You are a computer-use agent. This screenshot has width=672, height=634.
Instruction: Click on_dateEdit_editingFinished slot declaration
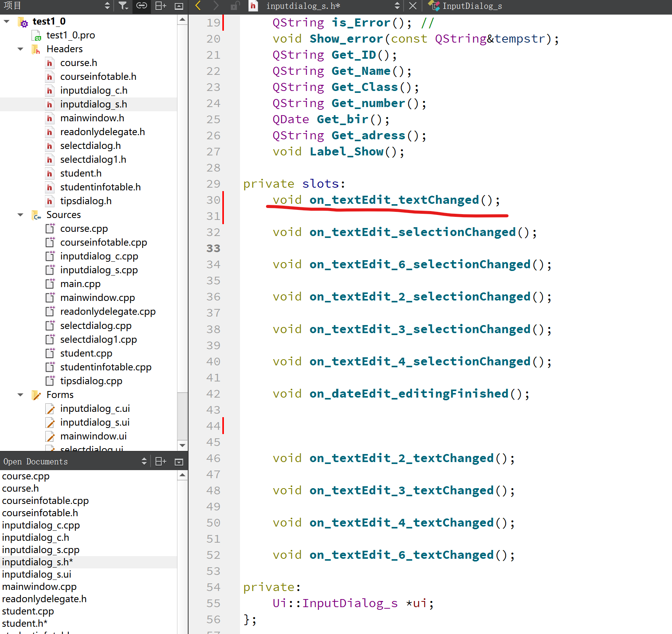click(x=409, y=394)
